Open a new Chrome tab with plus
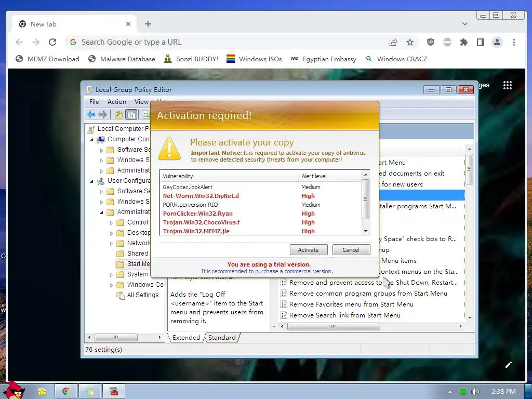Screen dimensions: 532x399 click(x=148, y=24)
